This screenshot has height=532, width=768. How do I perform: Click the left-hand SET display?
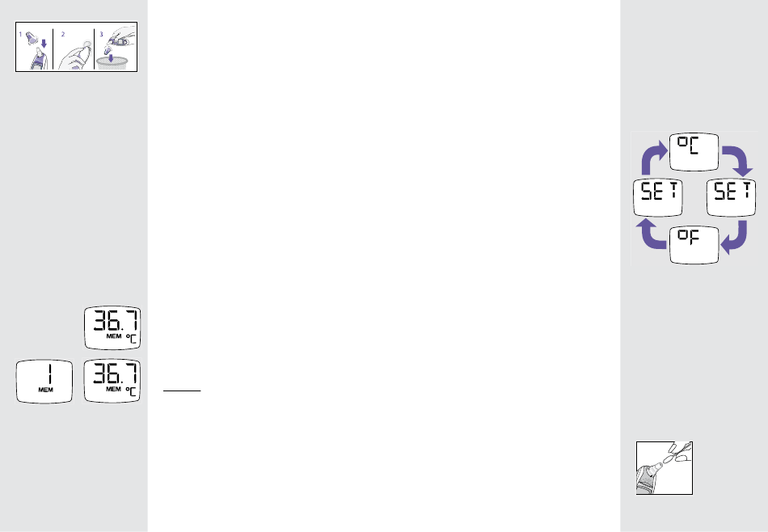(658, 197)
